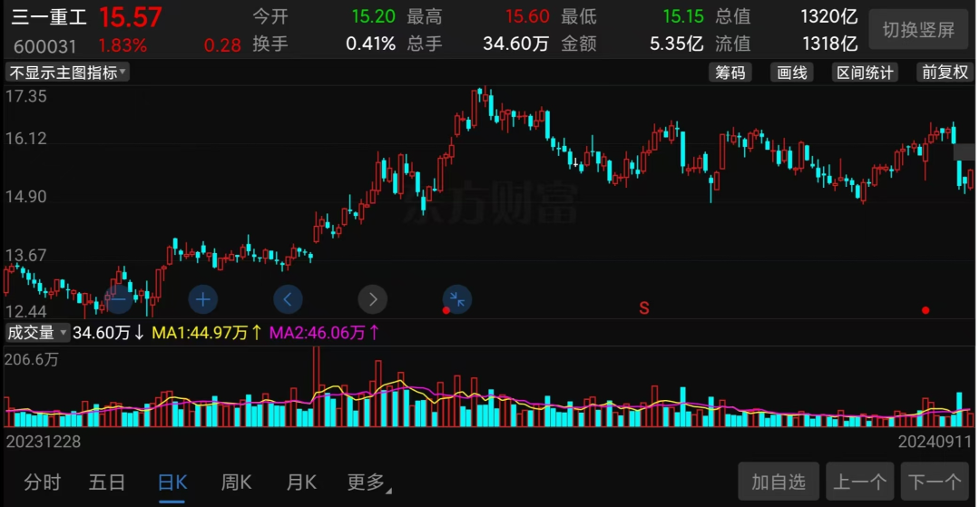Switch to the 五日 tab
Screen dimensions: 980x507
pos(107,482)
